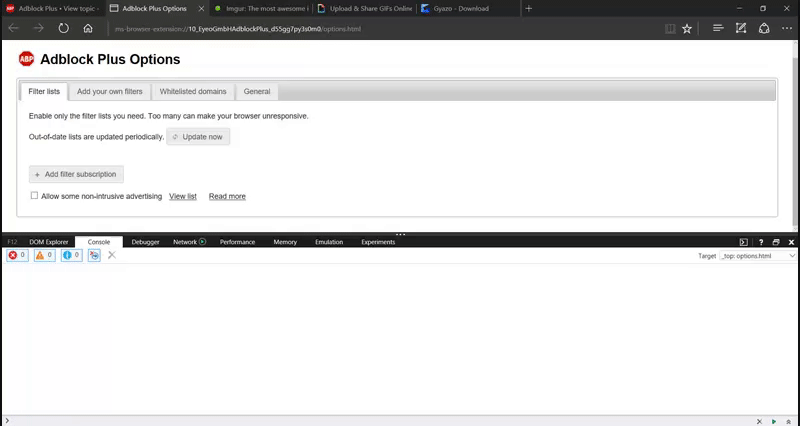Screen dimensions: 800x426
Task: Enable Allow some non-intrusive advertising checkbox
Action: pyautogui.click(x=34, y=195)
